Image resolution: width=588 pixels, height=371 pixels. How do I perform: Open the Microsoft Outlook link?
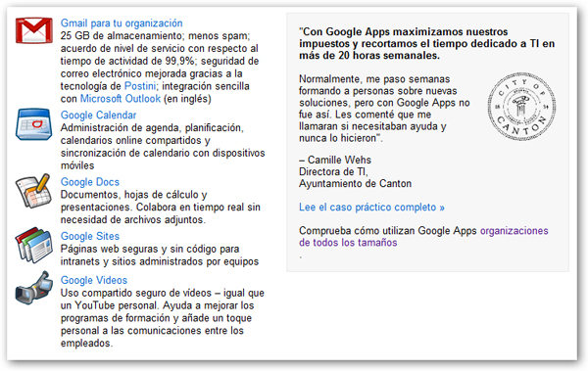(121, 99)
